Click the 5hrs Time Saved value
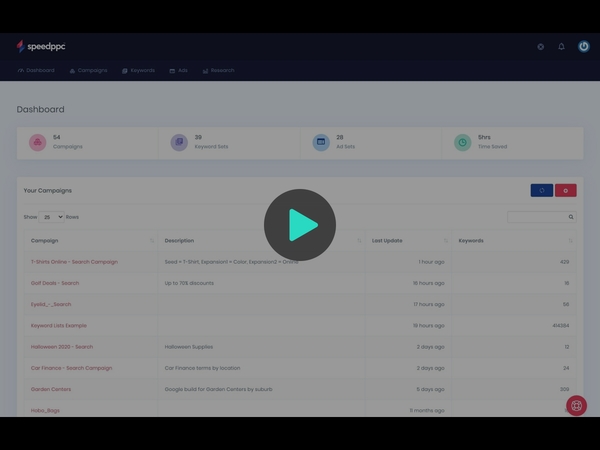The width and height of the screenshot is (600, 450). pos(484,137)
